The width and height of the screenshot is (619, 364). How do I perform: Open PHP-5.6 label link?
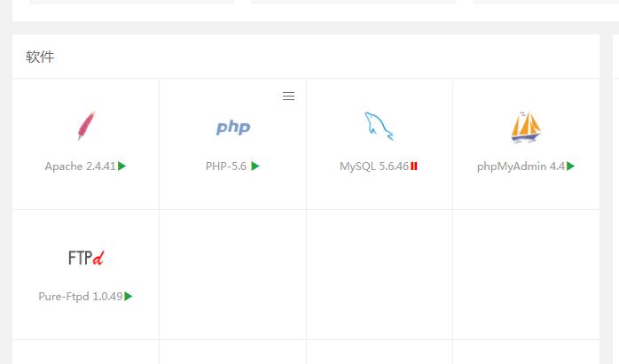(x=226, y=166)
